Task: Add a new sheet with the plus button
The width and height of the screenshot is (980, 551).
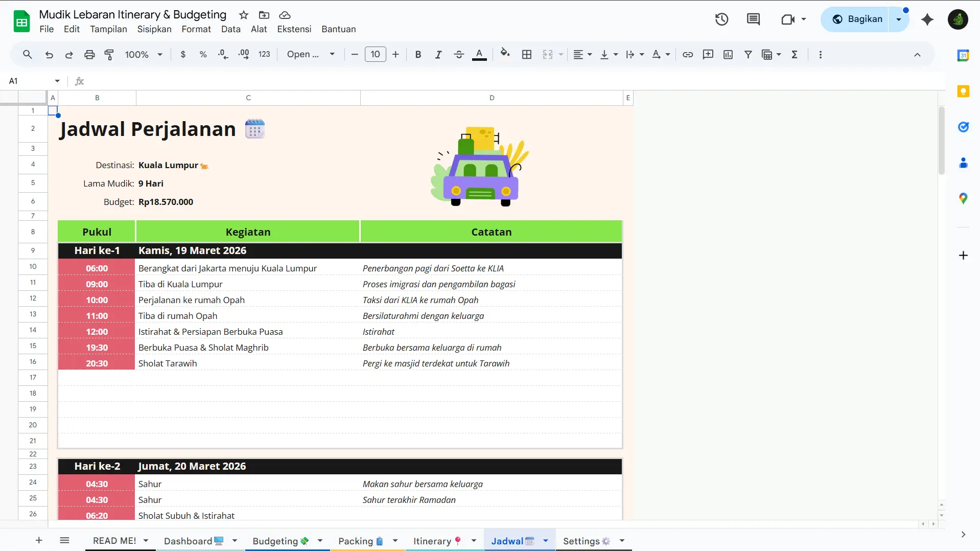Action: 38,540
